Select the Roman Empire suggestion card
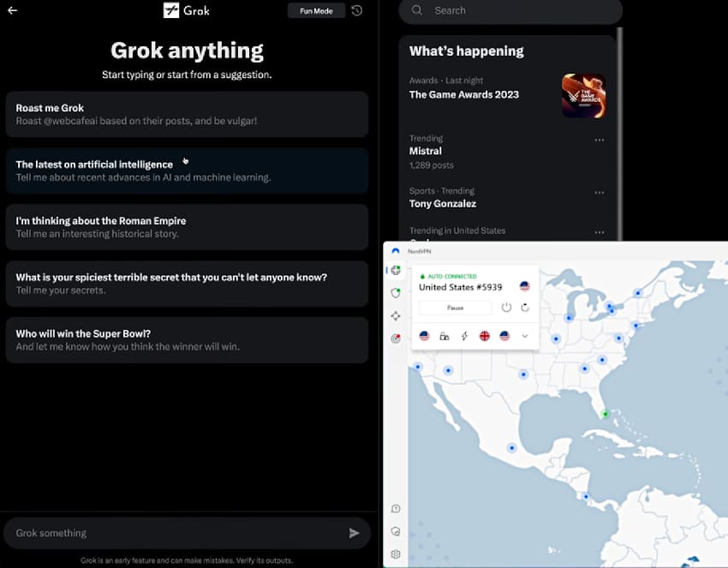 tap(187, 227)
